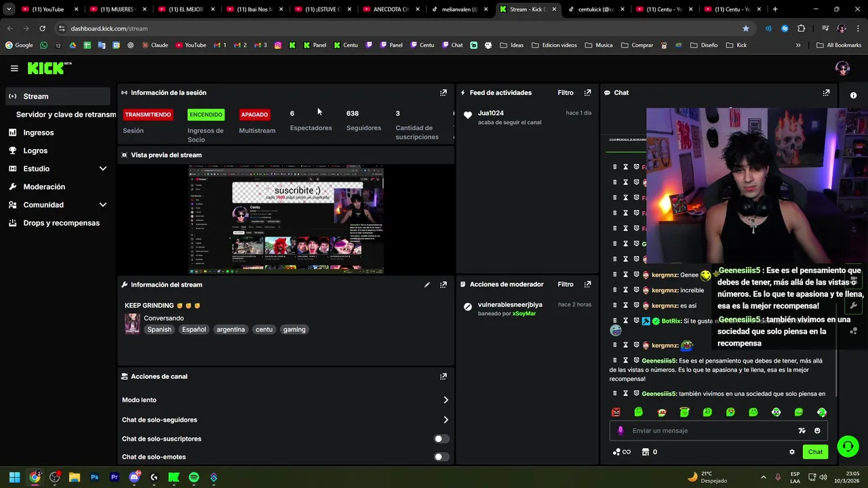Open Filtro in Feed de actividades
Viewport: 868px width, 488px height.
click(x=566, y=93)
